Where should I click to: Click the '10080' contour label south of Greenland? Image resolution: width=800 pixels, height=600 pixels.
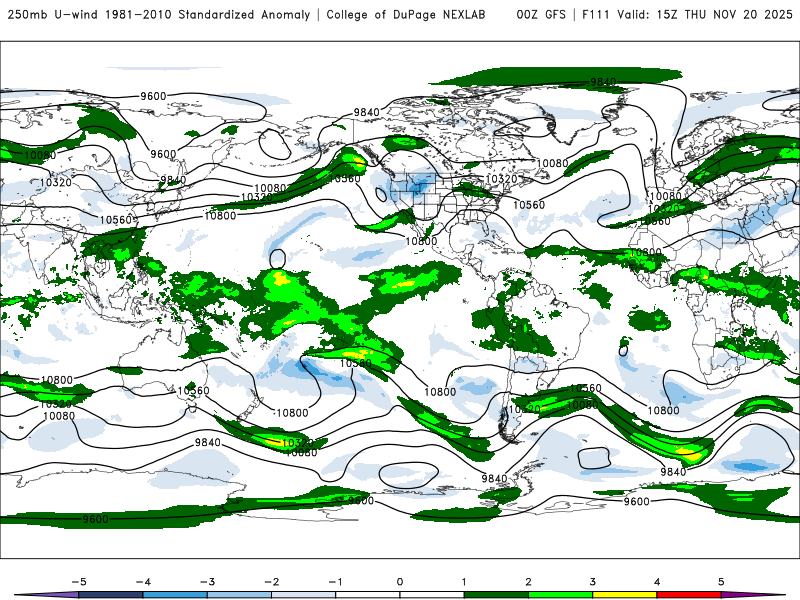point(552,163)
